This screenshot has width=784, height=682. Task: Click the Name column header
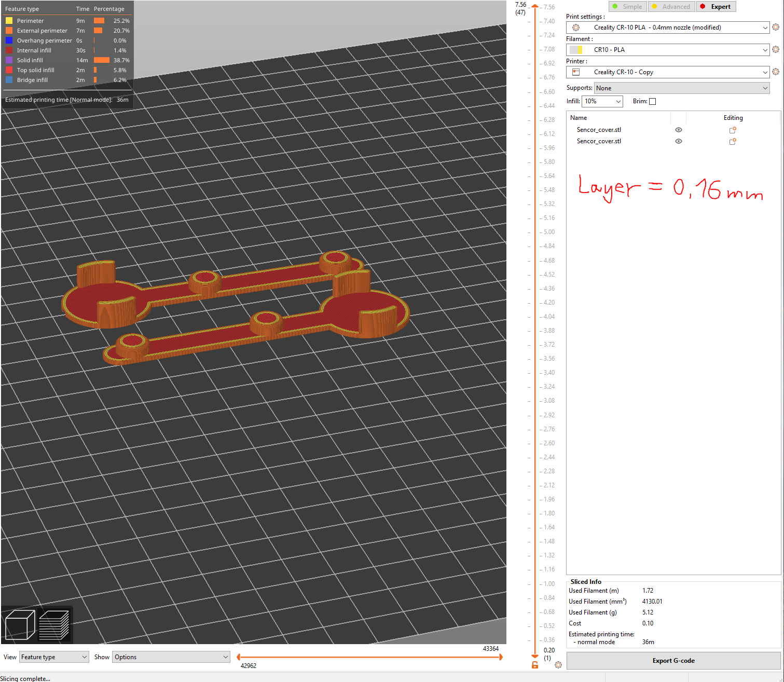[x=579, y=118]
